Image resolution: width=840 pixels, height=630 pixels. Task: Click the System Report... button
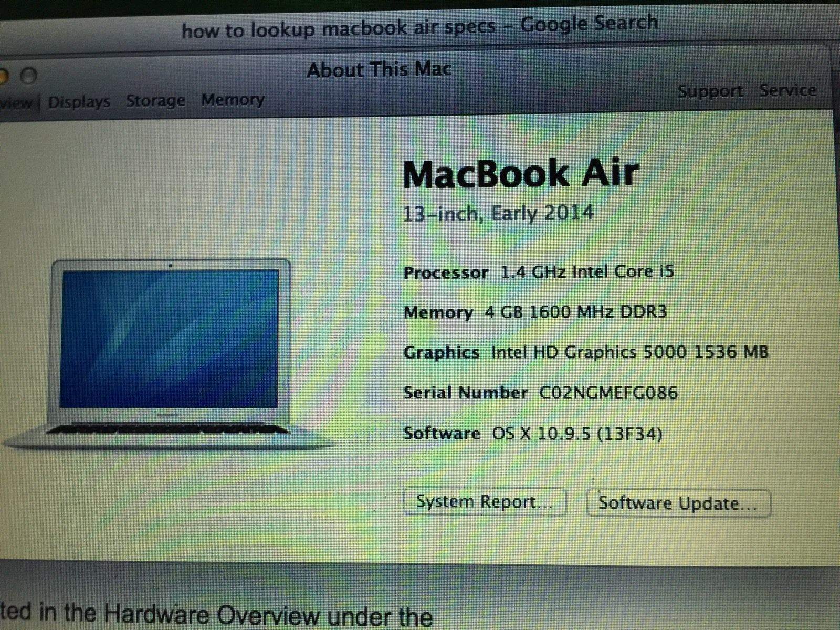(485, 502)
